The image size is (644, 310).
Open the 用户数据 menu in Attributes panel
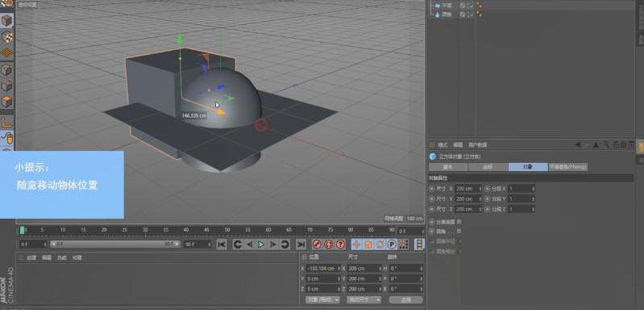pyautogui.click(x=477, y=145)
